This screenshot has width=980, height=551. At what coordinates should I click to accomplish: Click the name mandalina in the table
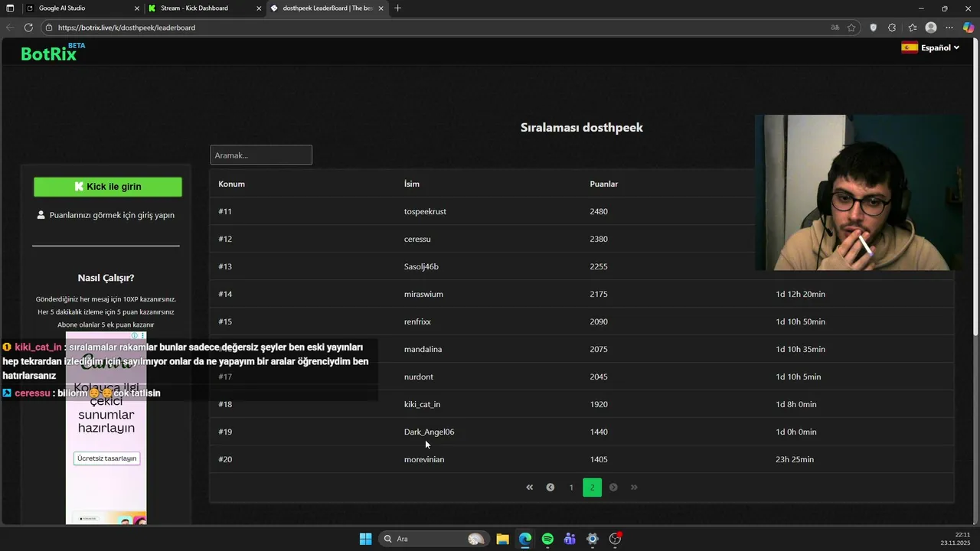coord(423,349)
